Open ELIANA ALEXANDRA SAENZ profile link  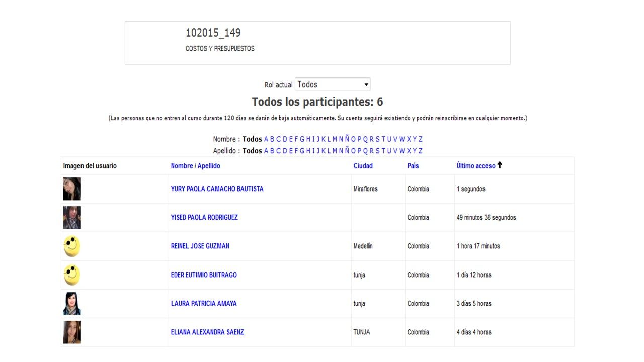pyautogui.click(x=207, y=332)
